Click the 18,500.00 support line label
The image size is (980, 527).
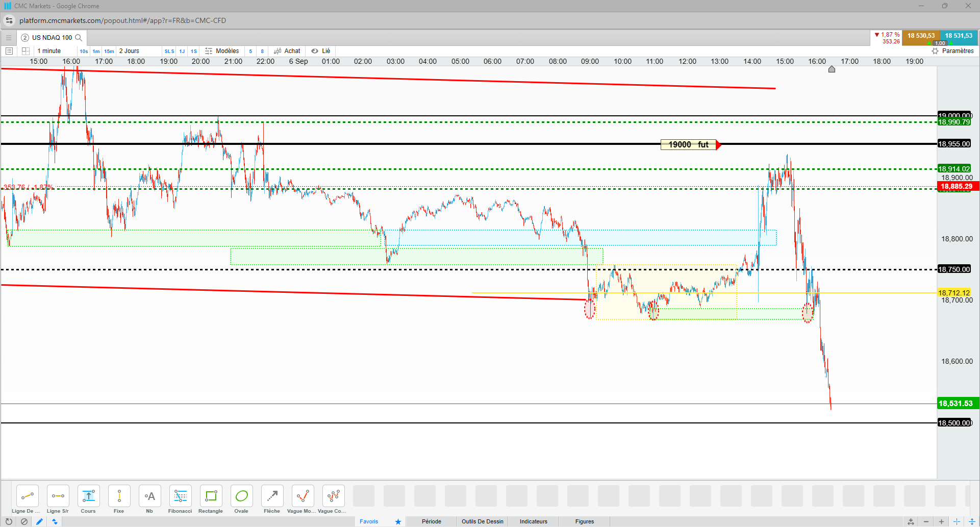coord(955,423)
